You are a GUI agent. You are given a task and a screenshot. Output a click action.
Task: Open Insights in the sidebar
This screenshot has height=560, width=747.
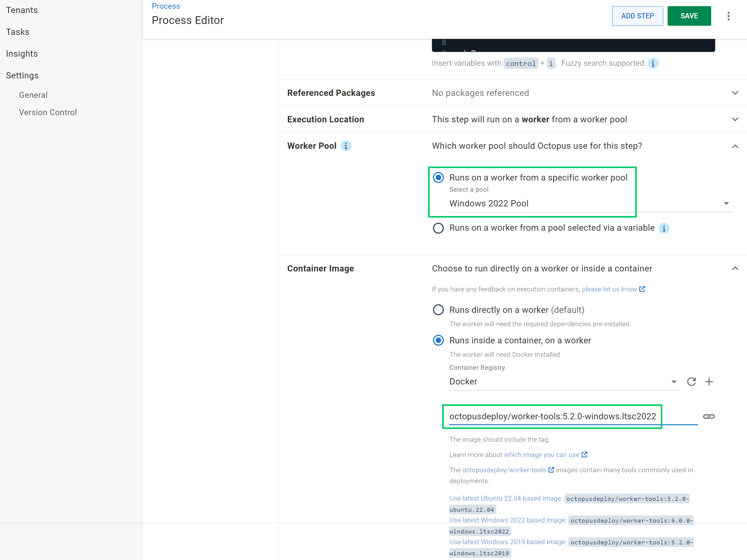pos(21,54)
